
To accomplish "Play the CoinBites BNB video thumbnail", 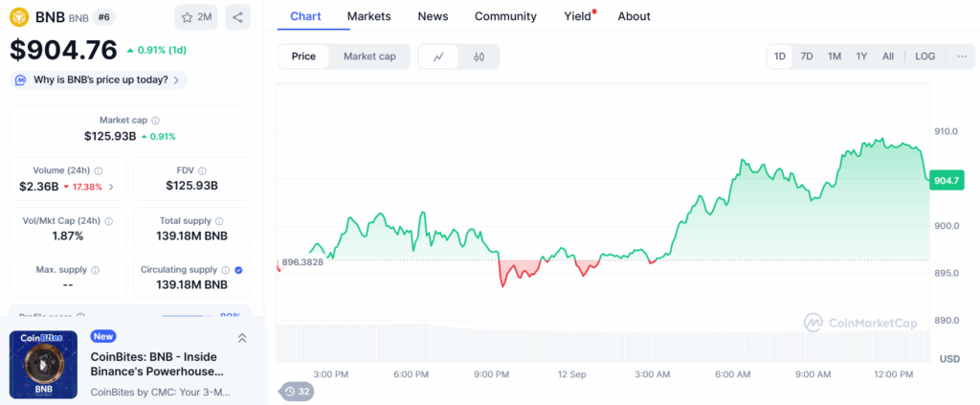I will point(43,365).
